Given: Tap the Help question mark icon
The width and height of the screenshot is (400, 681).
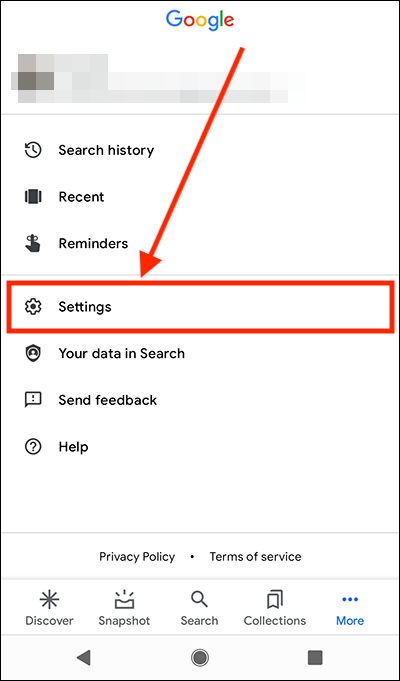Looking at the screenshot, I should click(33, 446).
